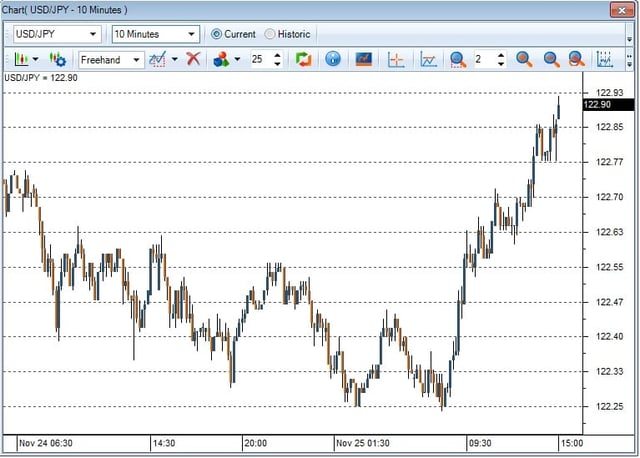Click the chart snapshot screen icon
This screenshot has height=458, width=640.
[363, 60]
